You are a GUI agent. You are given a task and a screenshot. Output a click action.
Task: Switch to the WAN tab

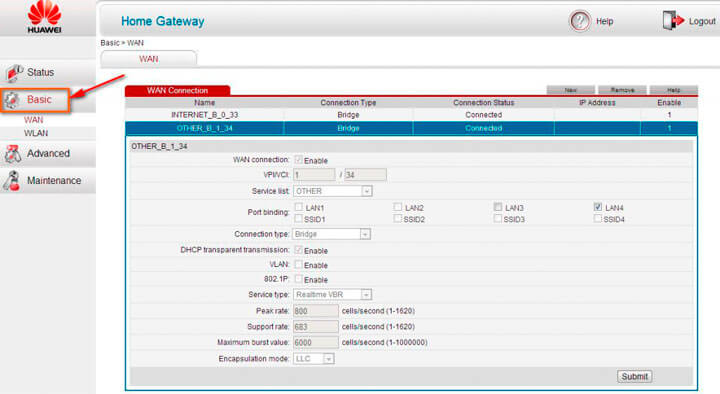coord(149,59)
